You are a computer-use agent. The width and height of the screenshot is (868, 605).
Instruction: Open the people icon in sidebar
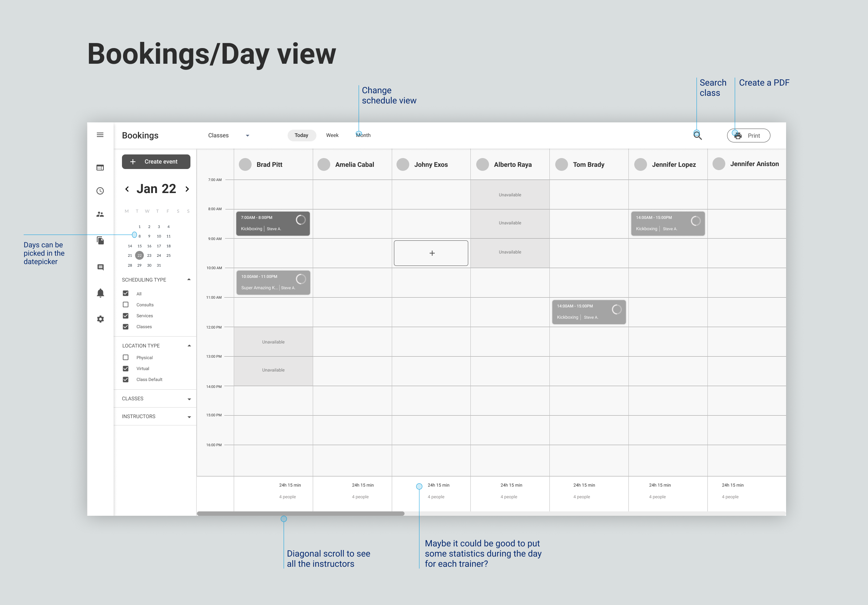pyautogui.click(x=100, y=215)
